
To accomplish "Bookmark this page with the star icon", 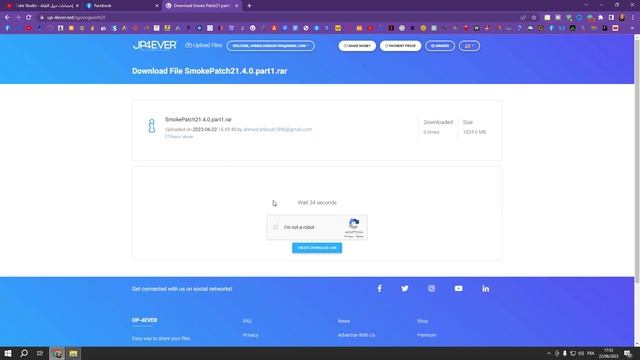I will pyautogui.click(x=534, y=18).
